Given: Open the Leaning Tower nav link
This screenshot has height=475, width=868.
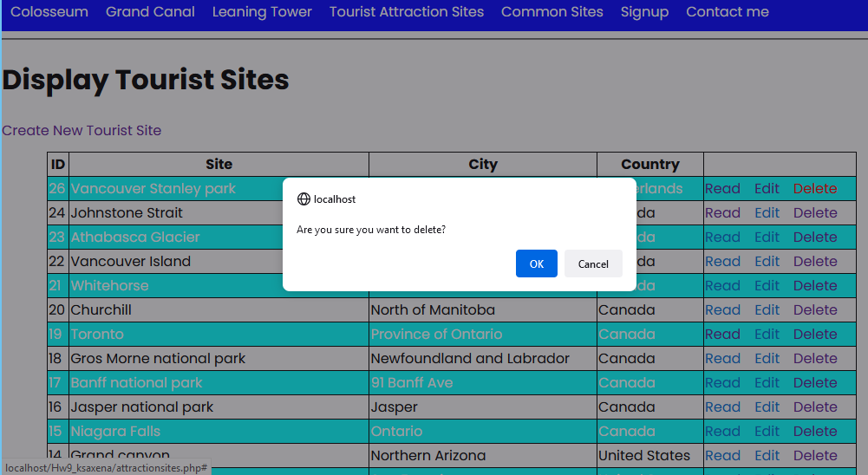Looking at the screenshot, I should (x=262, y=12).
